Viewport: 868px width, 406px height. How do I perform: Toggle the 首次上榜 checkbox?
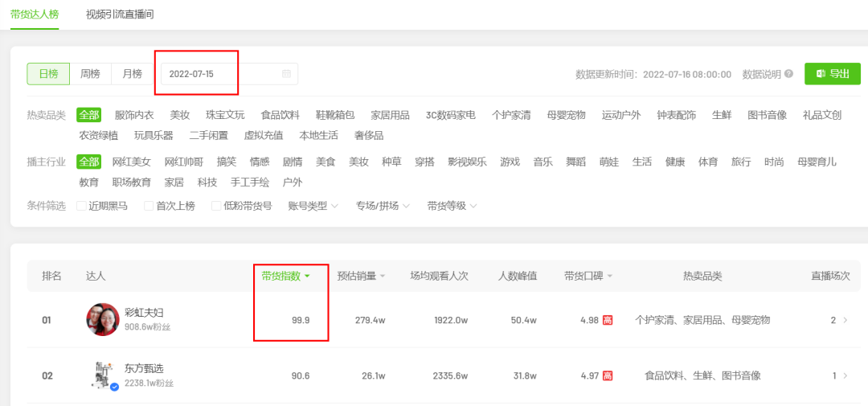point(149,206)
